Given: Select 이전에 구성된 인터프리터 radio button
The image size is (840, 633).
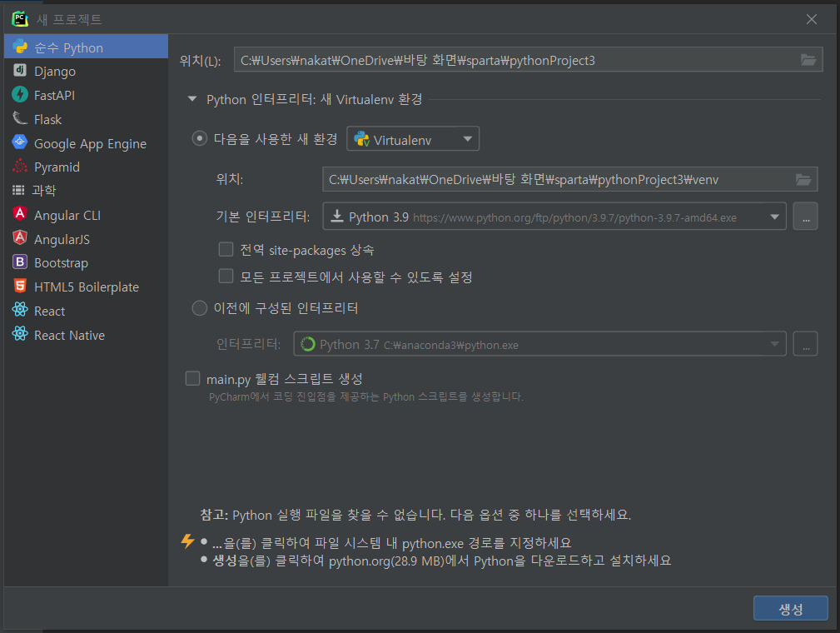Looking at the screenshot, I should click(199, 308).
